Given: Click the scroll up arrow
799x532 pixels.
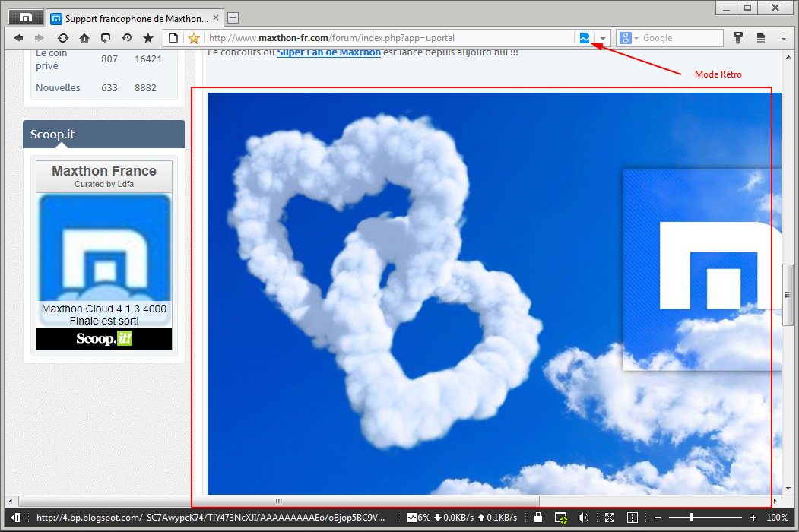Looking at the screenshot, I should [788, 57].
